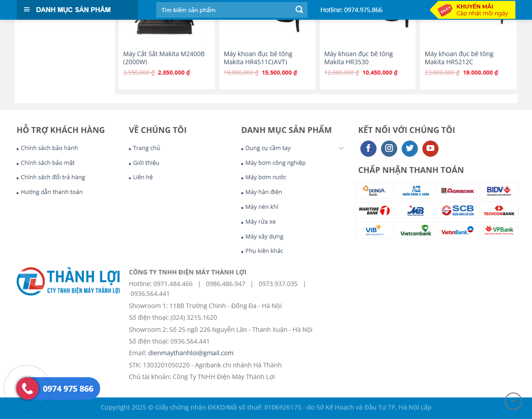Viewport: 532px width, 419px height.
Task: Open the YouTube channel icon
Action: click(x=430, y=148)
